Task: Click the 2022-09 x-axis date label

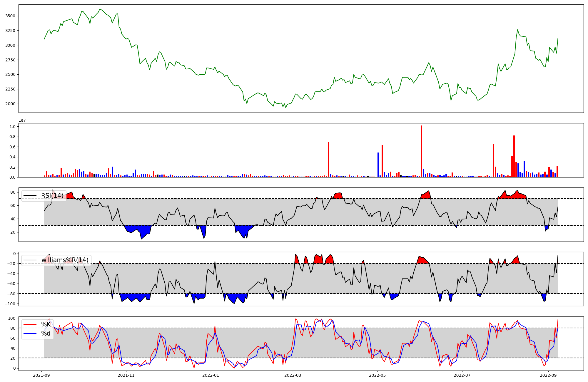Action: point(548,375)
